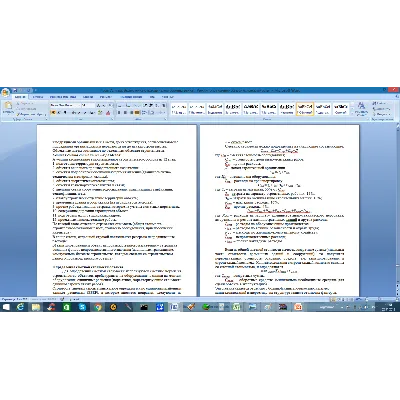
Task: Click the Find button in Editing group
Action: tap(380, 104)
